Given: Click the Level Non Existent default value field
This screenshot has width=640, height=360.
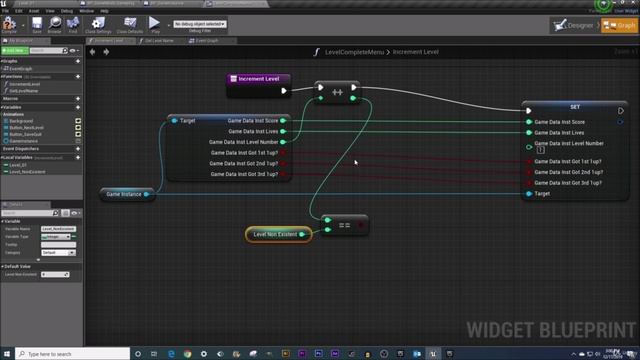Looking at the screenshot, I should (x=55, y=274).
